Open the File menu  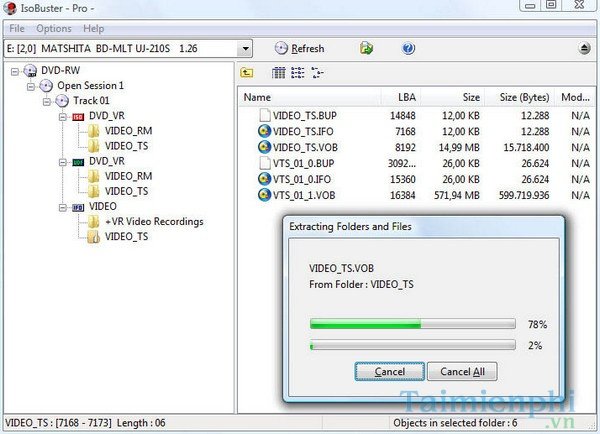click(x=17, y=29)
